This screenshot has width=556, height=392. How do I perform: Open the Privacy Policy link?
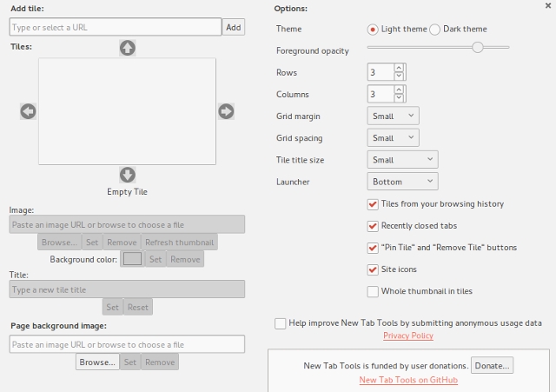tap(408, 336)
